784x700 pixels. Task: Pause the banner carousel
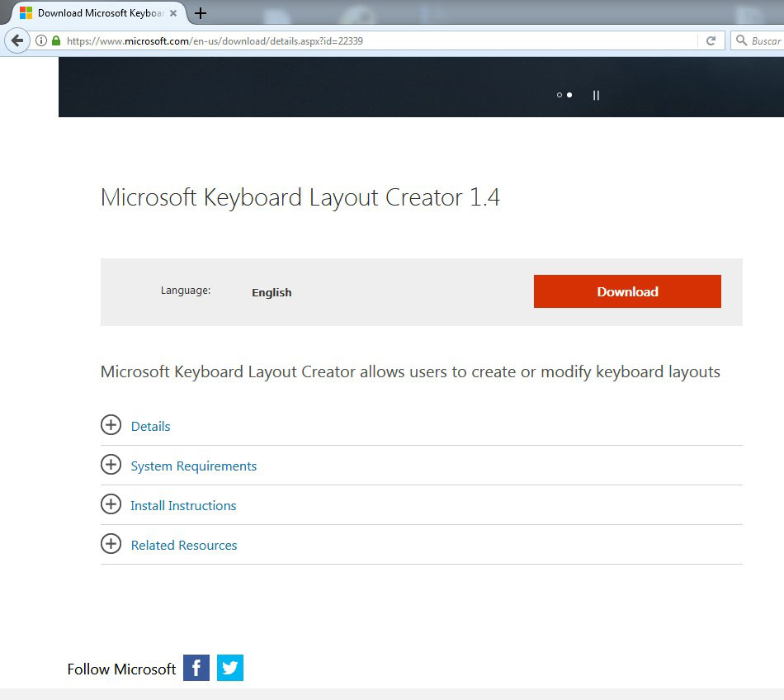tap(596, 95)
